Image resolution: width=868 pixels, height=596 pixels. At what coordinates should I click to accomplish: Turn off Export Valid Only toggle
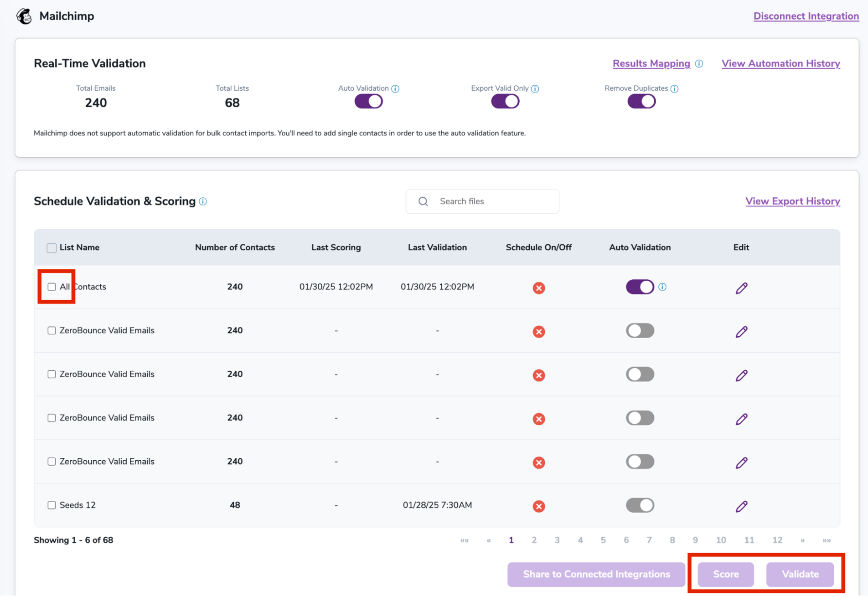[x=505, y=102]
